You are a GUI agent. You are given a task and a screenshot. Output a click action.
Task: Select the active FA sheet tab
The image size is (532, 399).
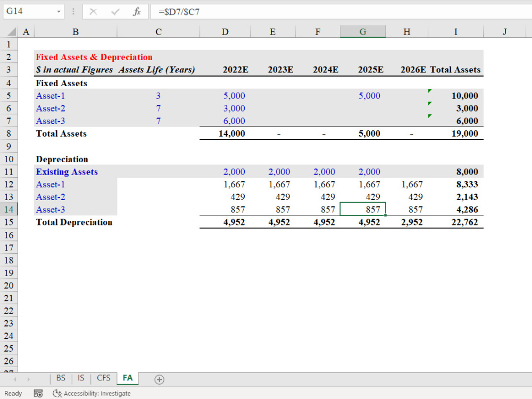coord(127,378)
